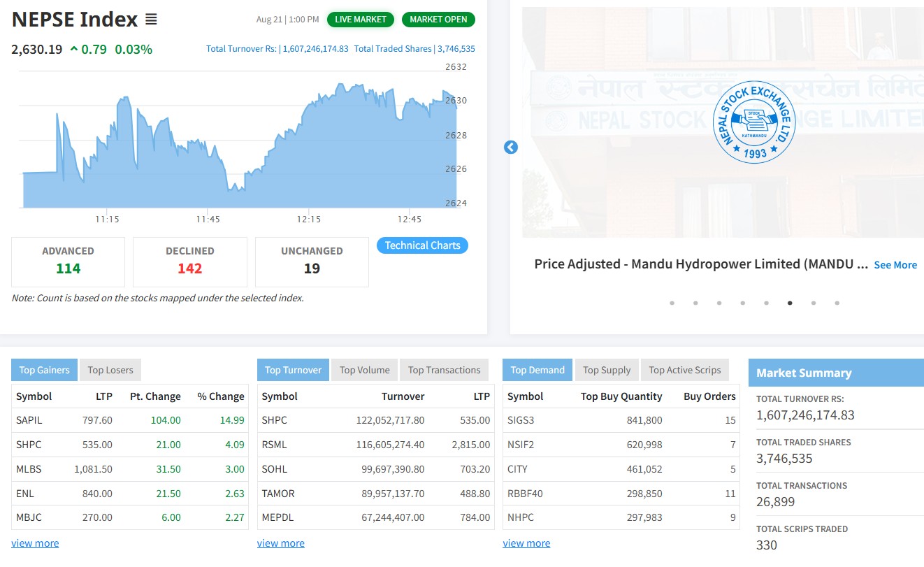The width and height of the screenshot is (924, 567).
Task: Click the MBJC symbol in Top Gainers
Action: pyautogui.click(x=29, y=518)
